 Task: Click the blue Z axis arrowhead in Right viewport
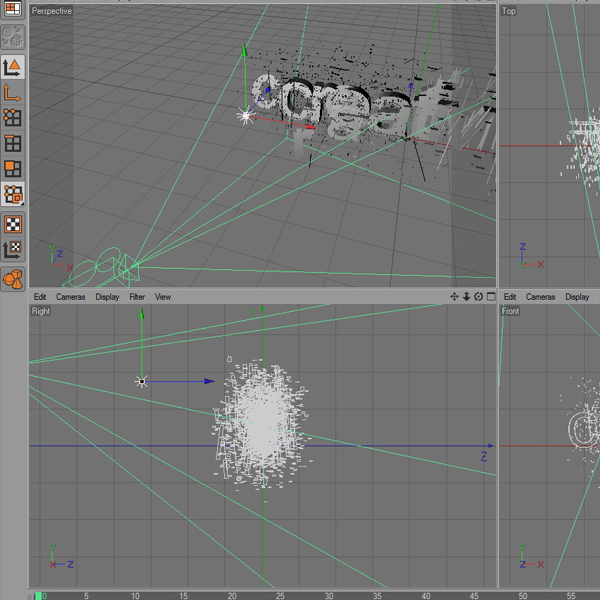[209, 381]
